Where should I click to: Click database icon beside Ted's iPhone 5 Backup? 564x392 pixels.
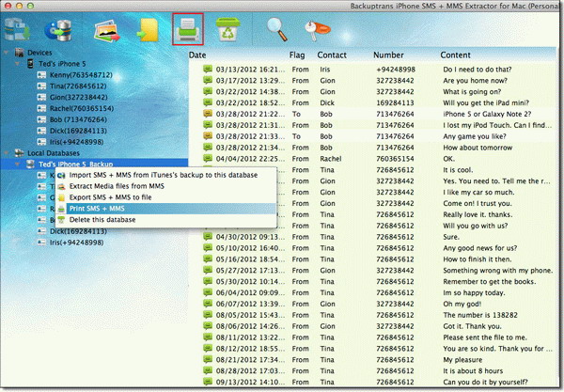click(31, 165)
